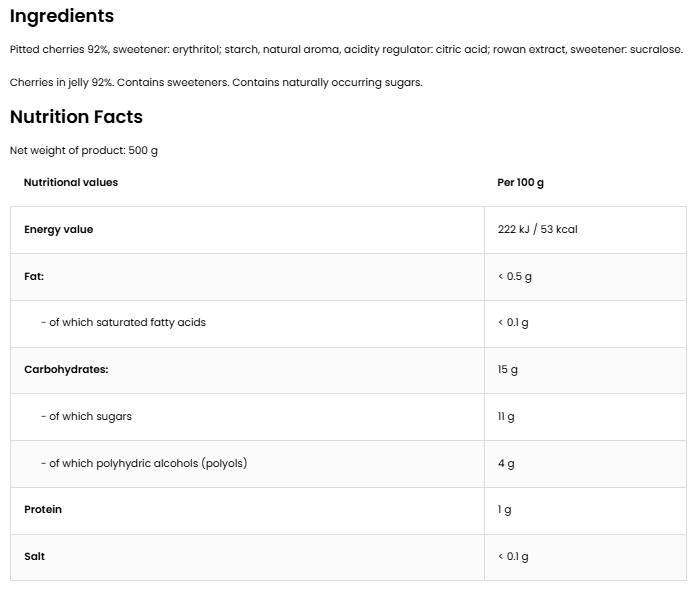
Task: Click 'of which saturated fatty acids' row label
Action: click(123, 323)
